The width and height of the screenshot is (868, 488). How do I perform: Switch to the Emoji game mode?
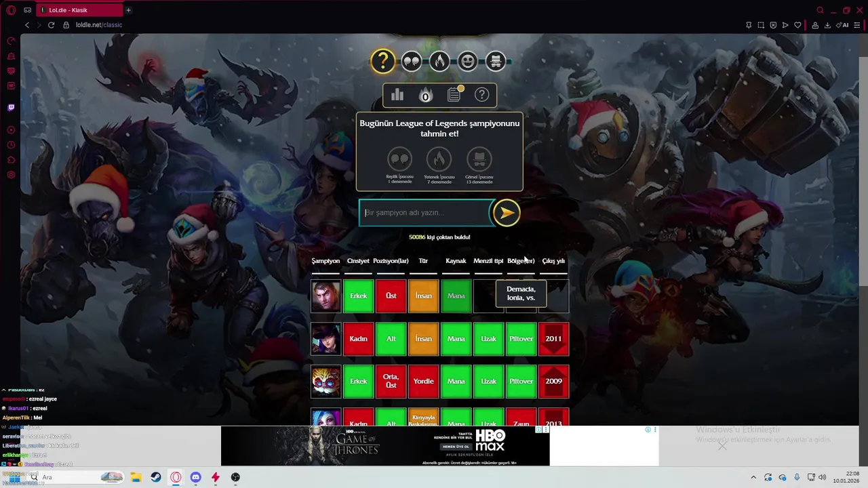pos(467,62)
